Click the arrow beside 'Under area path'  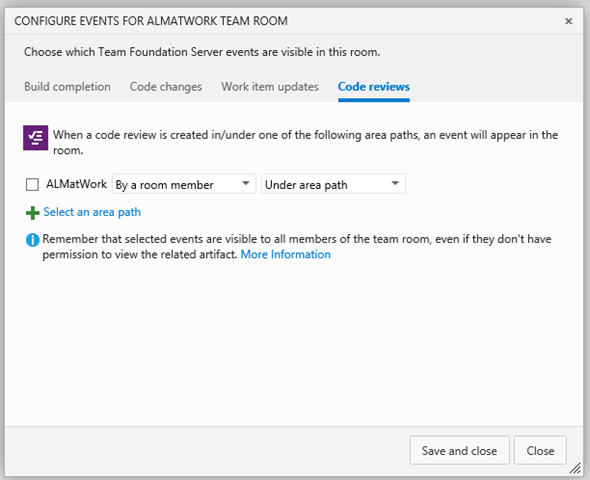coord(395,184)
